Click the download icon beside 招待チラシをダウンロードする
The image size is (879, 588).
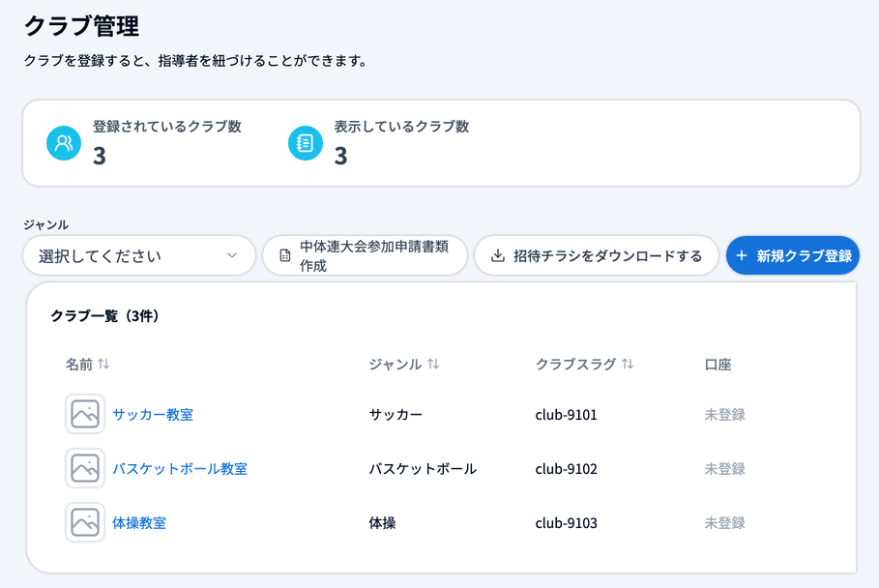point(497,255)
